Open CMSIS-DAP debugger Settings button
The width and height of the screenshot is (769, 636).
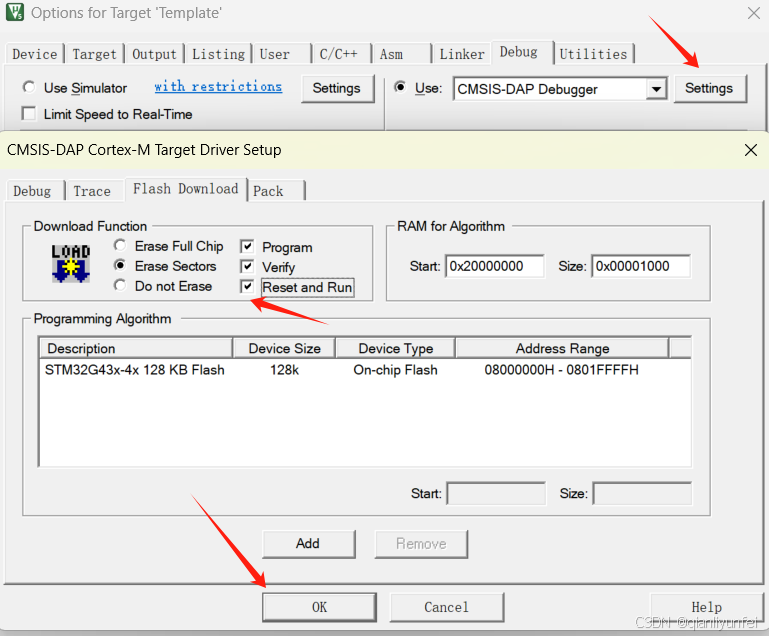(709, 88)
